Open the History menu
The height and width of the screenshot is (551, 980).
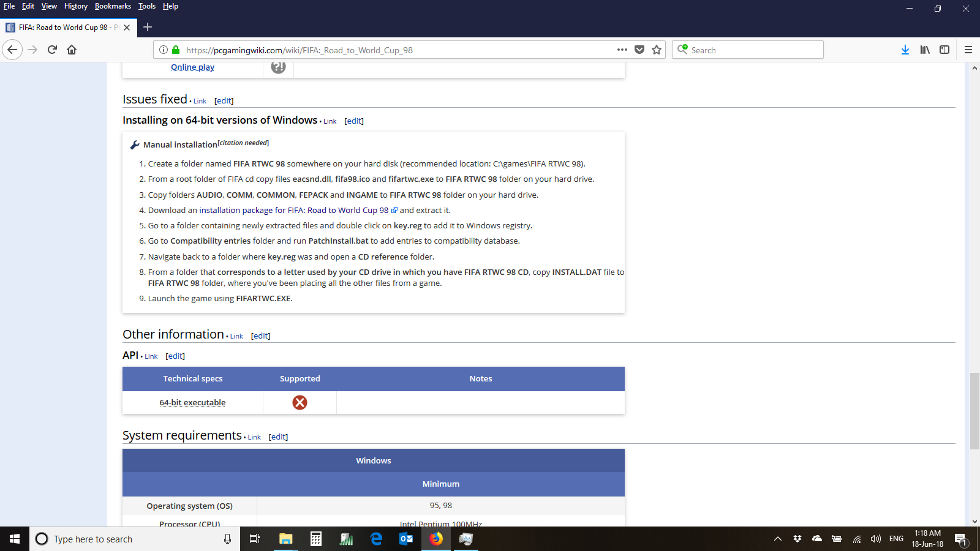pos(76,6)
